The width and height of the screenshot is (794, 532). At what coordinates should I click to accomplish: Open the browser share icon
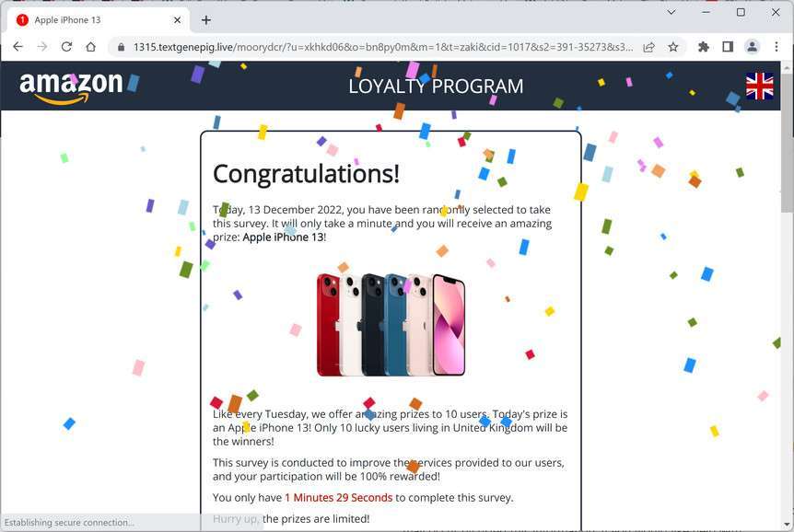point(648,46)
